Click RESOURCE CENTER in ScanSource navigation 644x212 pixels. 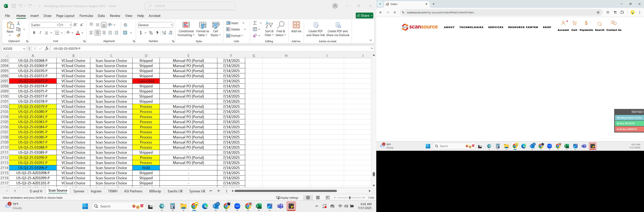coord(523,27)
